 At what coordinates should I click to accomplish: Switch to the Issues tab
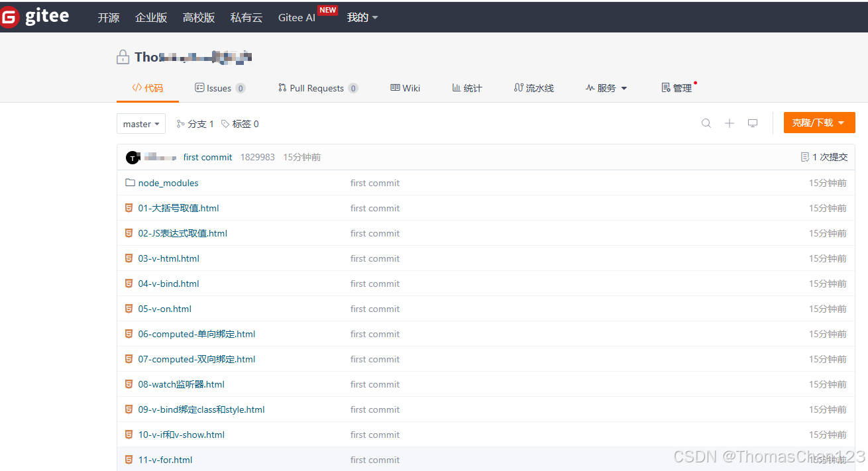pyautogui.click(x=219, y=87)
